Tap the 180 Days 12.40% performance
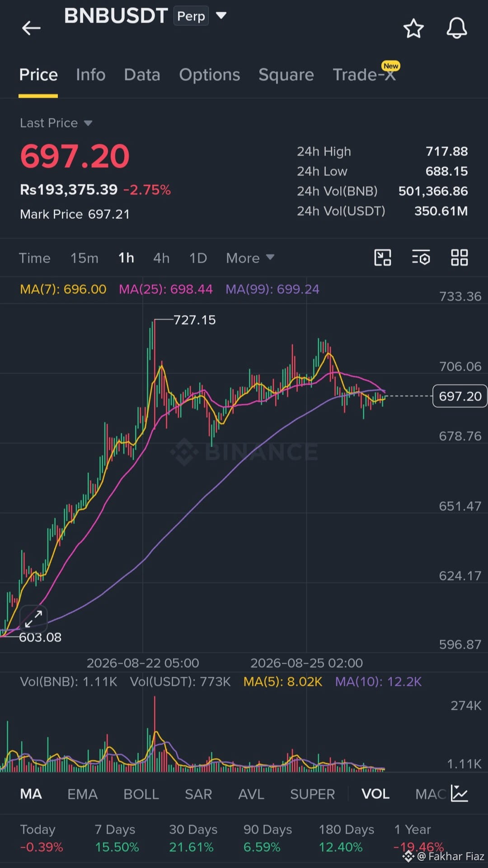Screen dimensions: 488x868 click(x=347, y=838)
